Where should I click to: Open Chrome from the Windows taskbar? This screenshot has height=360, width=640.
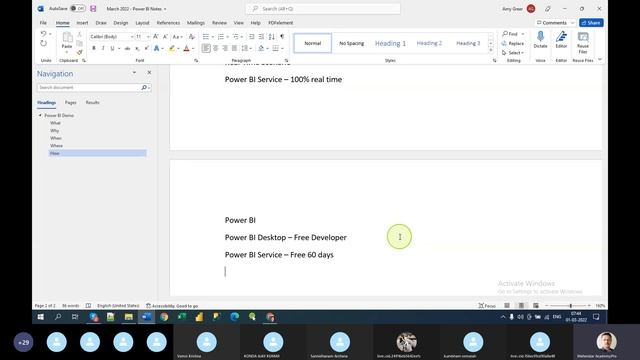pos(164,317)
